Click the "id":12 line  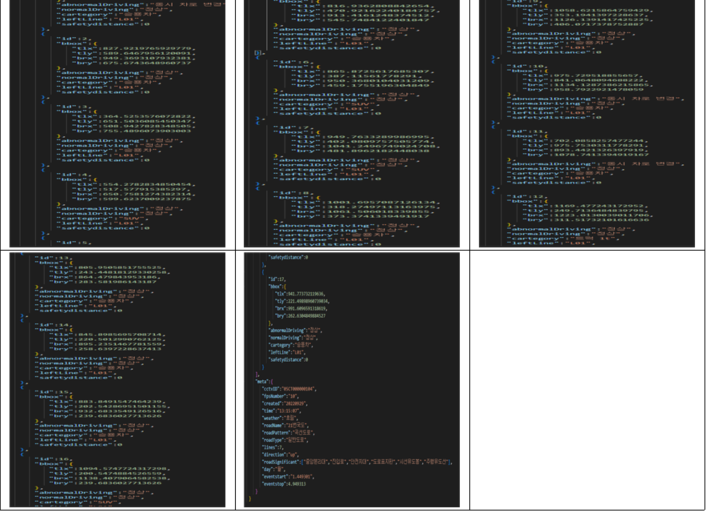[x=527, y=196]
